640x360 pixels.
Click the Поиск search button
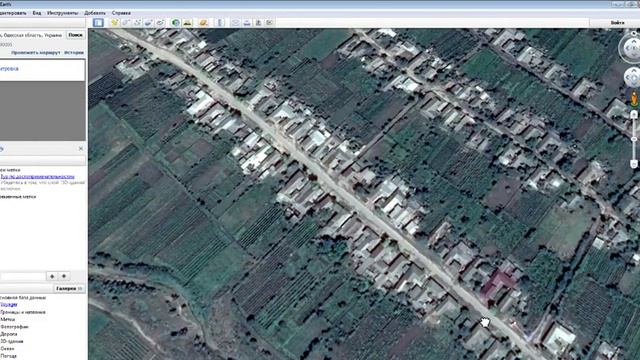pos(76,35)
